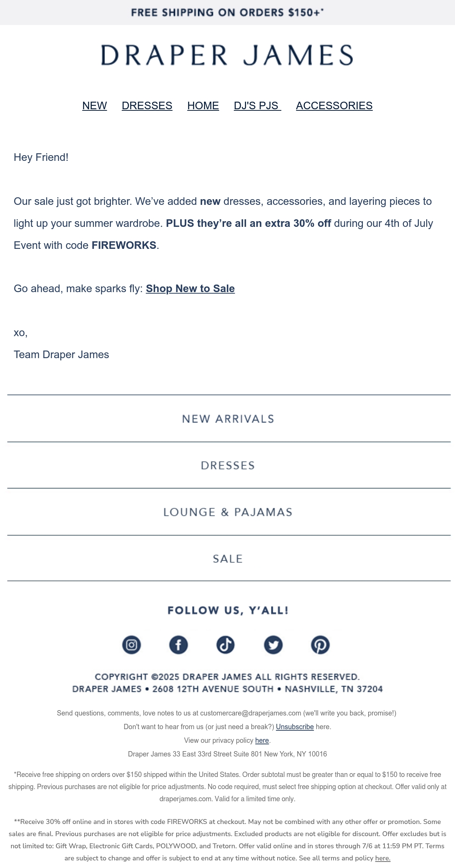Select HOME in the navigation bar
The width and height of the screenshot is (455, 868).
(203, 105)
